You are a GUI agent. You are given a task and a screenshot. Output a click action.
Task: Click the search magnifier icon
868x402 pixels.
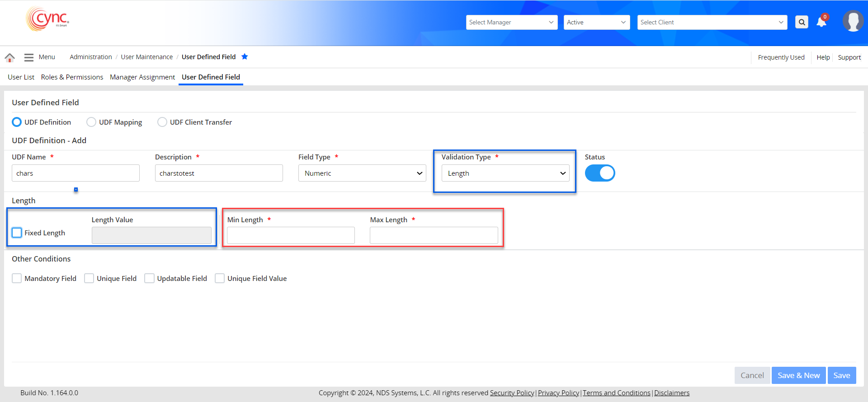(802, 22)
